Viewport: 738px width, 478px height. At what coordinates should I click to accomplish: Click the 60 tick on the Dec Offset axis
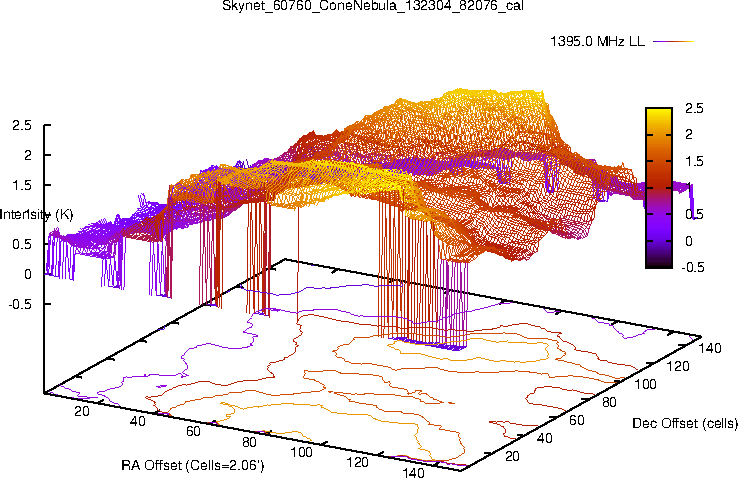(577, 420)
